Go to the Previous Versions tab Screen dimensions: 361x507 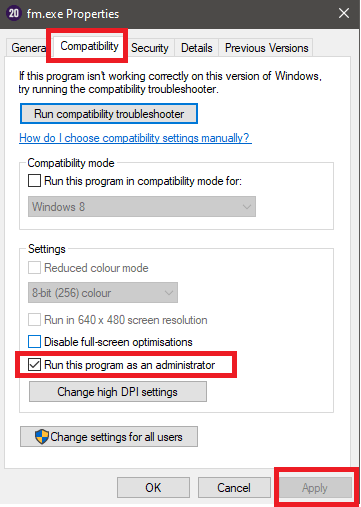point(266,48)
